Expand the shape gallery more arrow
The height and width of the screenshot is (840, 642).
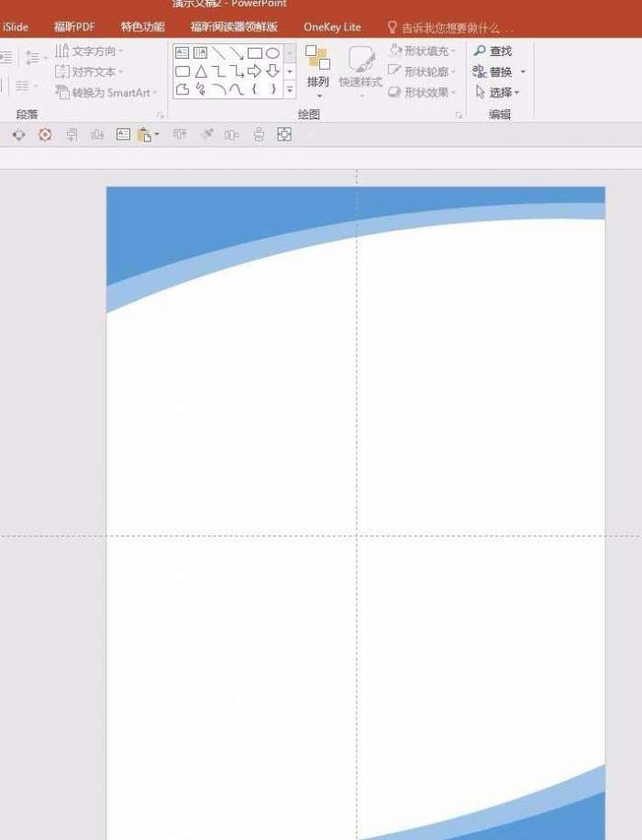click(290, 89)
